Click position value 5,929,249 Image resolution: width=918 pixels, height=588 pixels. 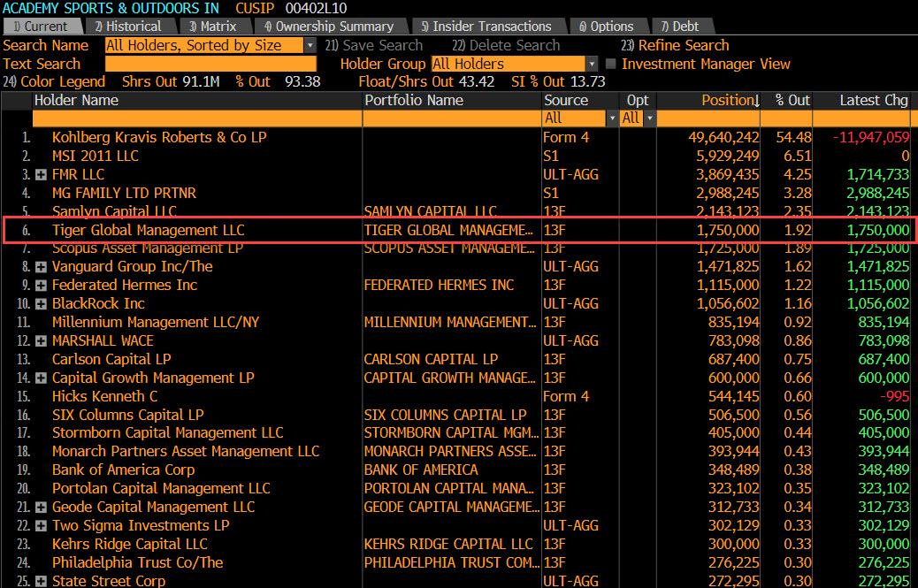[727, 157]
